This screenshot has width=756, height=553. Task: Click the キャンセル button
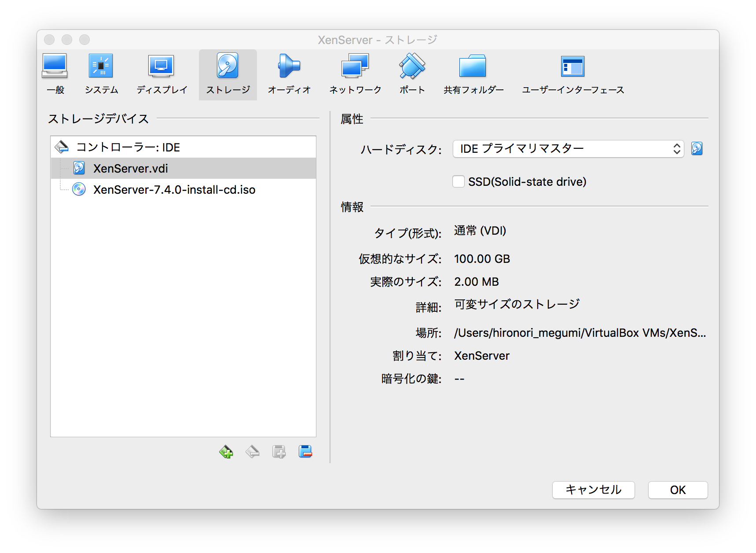click(x=593, y=490)
